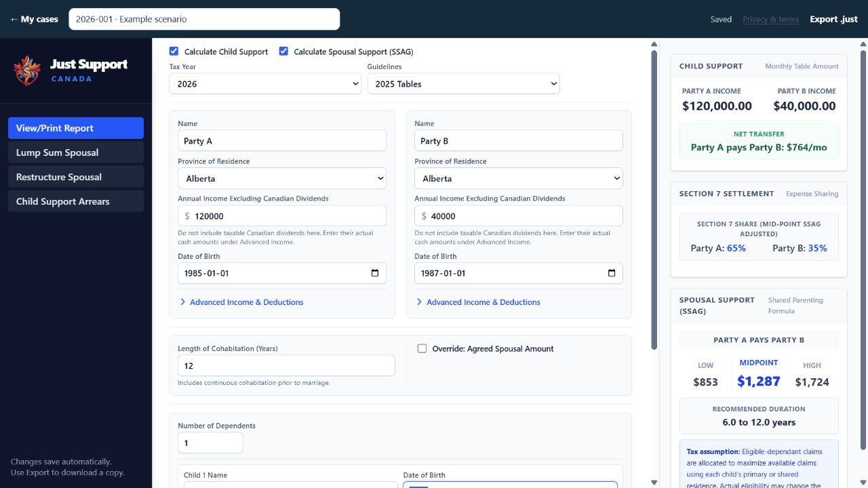Click high spousal amount $1,724

pos(812,382)
